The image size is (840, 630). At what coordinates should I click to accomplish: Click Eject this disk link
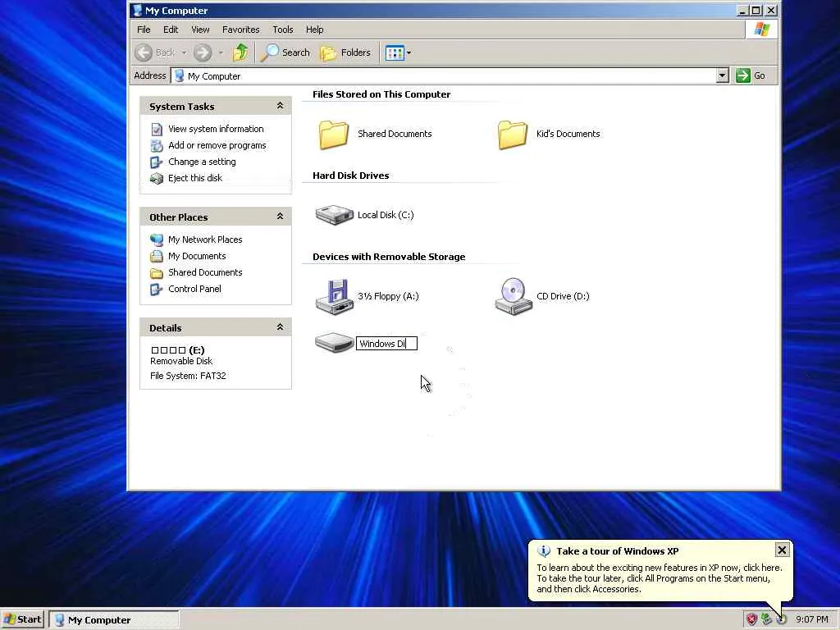195,178
